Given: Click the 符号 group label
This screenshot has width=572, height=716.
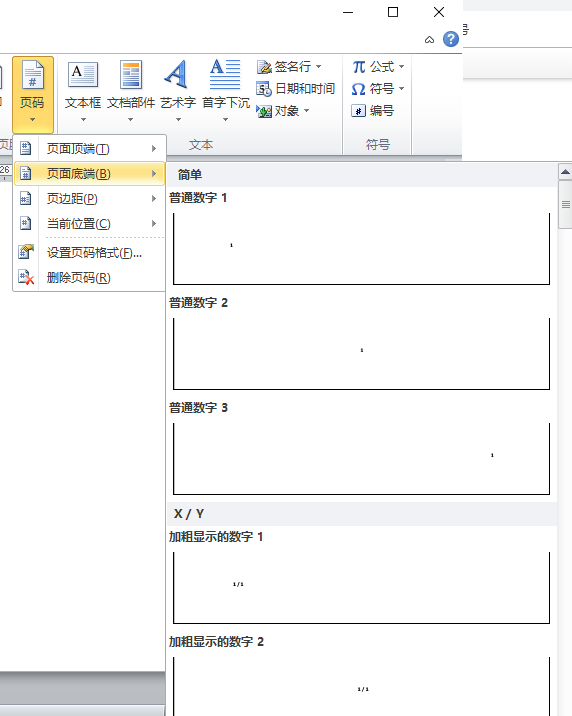Looking at the screenshot, I should click(x=378, y=145).
